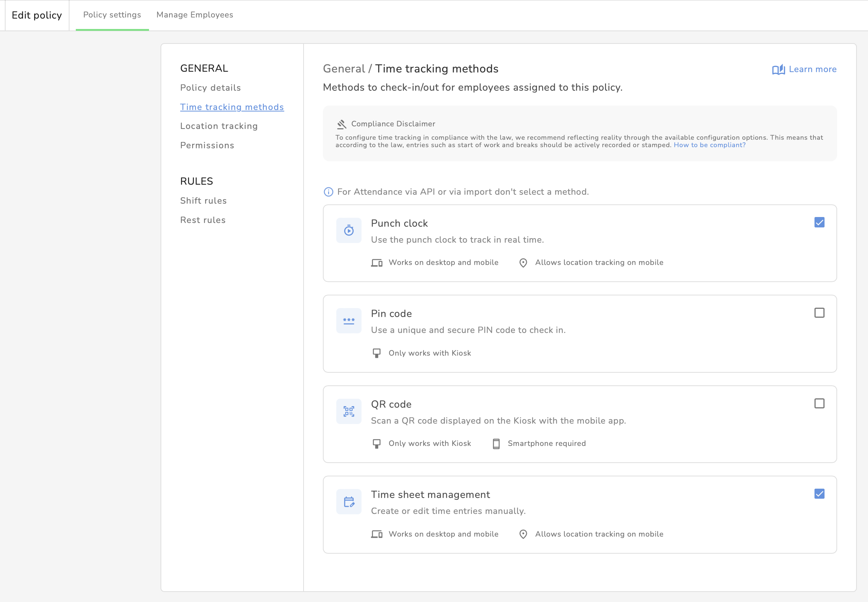Open Shift rules in sidebar
The image size is (868, 602).
[x=203, y=201]
